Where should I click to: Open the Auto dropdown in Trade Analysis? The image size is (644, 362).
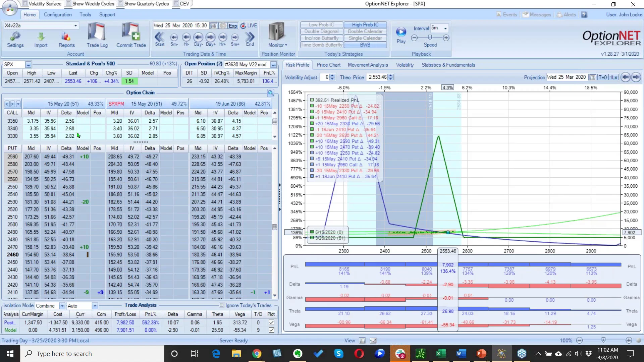[95, 306]
